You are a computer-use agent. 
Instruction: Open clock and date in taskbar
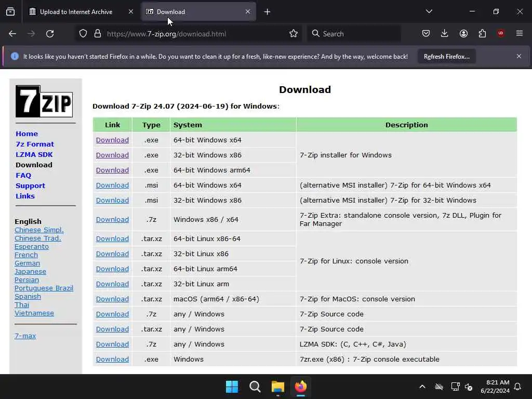(x=495, y=387)
